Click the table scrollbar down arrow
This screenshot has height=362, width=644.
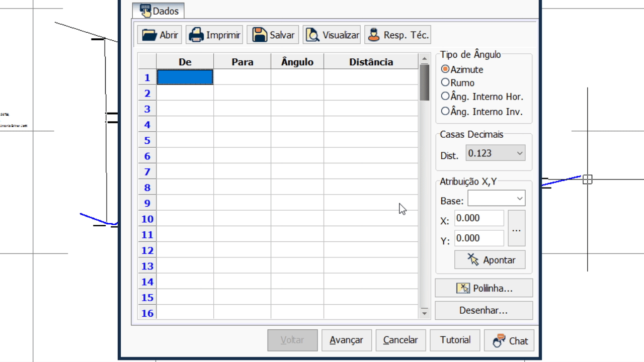424,313
